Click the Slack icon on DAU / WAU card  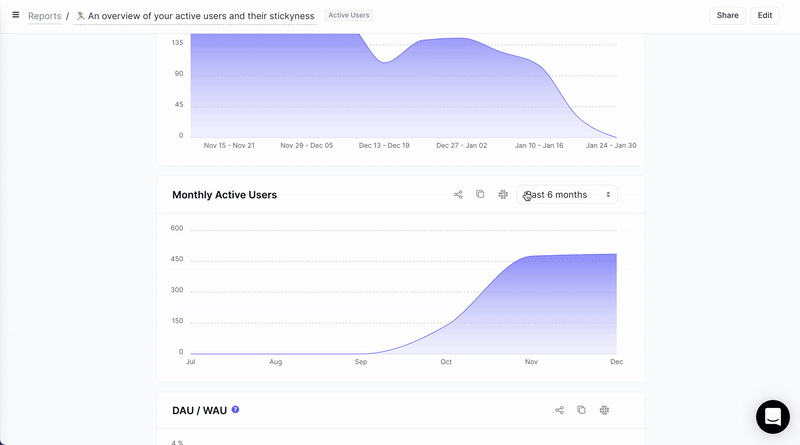tap(605, 410)
